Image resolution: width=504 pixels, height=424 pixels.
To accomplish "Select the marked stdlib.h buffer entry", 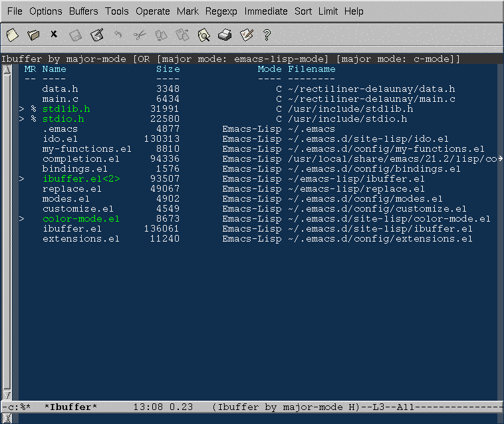I will coord(66,108).
